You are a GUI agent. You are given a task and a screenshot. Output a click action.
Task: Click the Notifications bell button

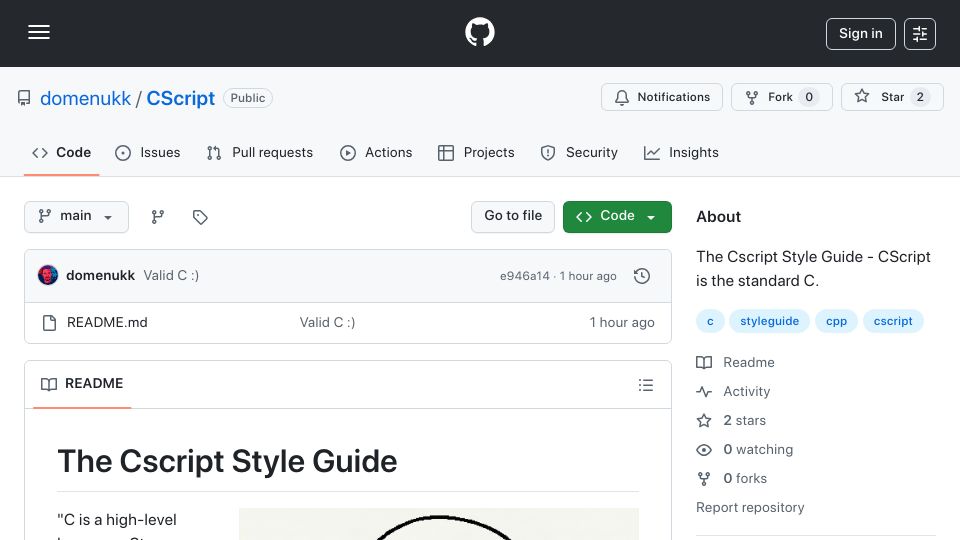tap(662, 97)
